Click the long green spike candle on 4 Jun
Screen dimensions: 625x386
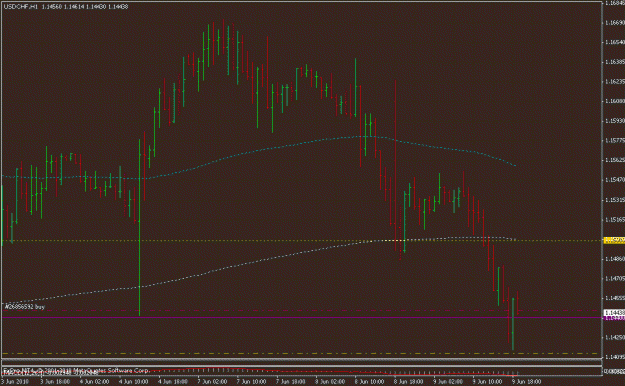(x=140, y=227)
